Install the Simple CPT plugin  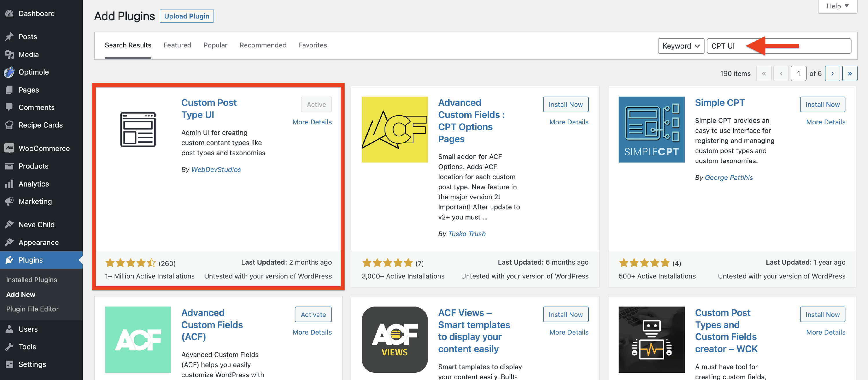[x=822, y=104]
